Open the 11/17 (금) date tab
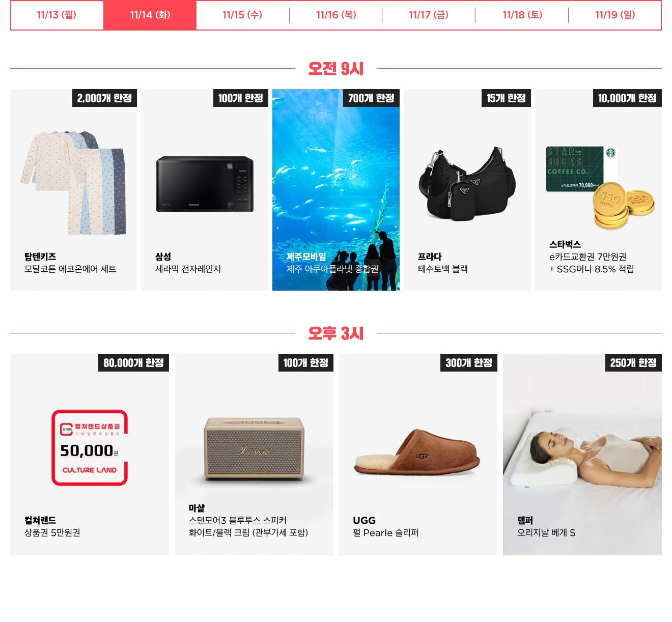The width and height of the screenshot is (672, 622). [x=429, y=15]
